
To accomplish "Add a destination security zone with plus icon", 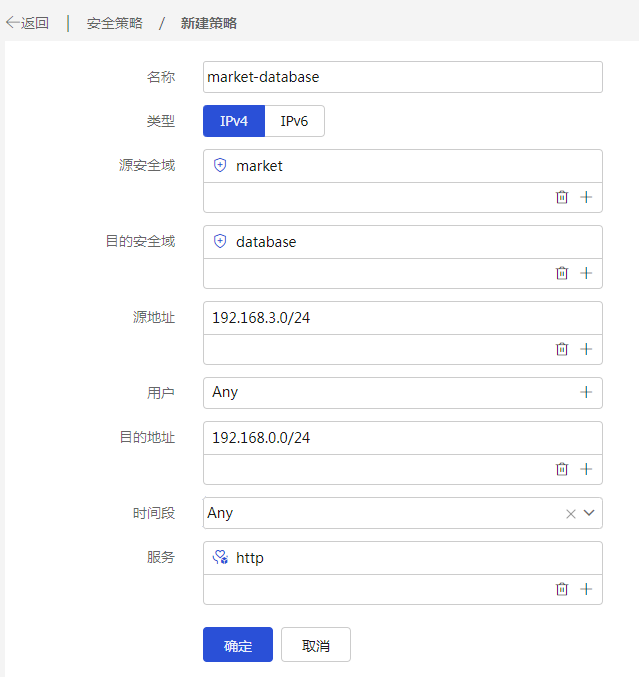I will click(586, 273).
